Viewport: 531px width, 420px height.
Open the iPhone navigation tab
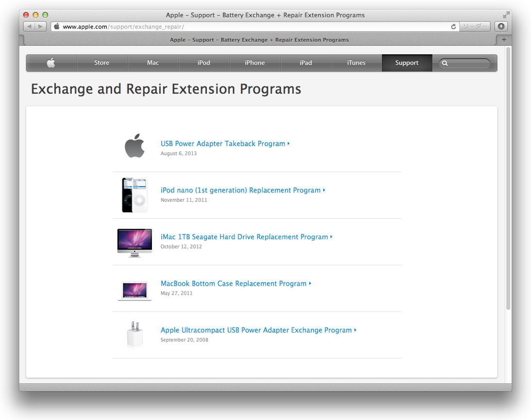(x=255, y=63)
